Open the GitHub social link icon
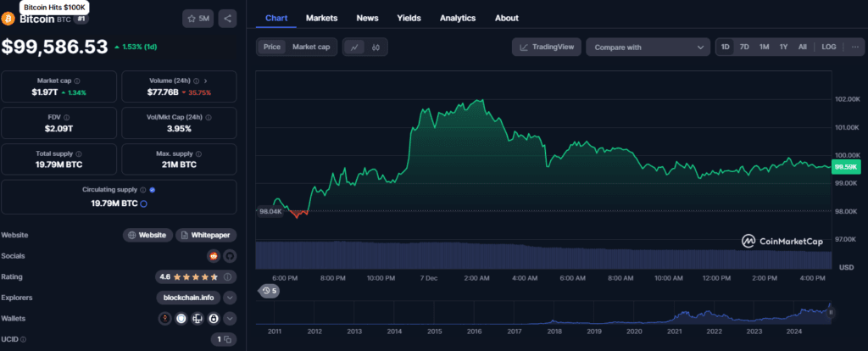This screenshot has width=868, height=351. 230,256
